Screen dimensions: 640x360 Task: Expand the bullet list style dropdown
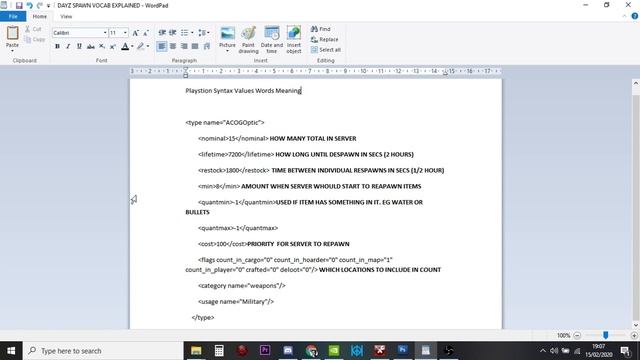(192, 33)
